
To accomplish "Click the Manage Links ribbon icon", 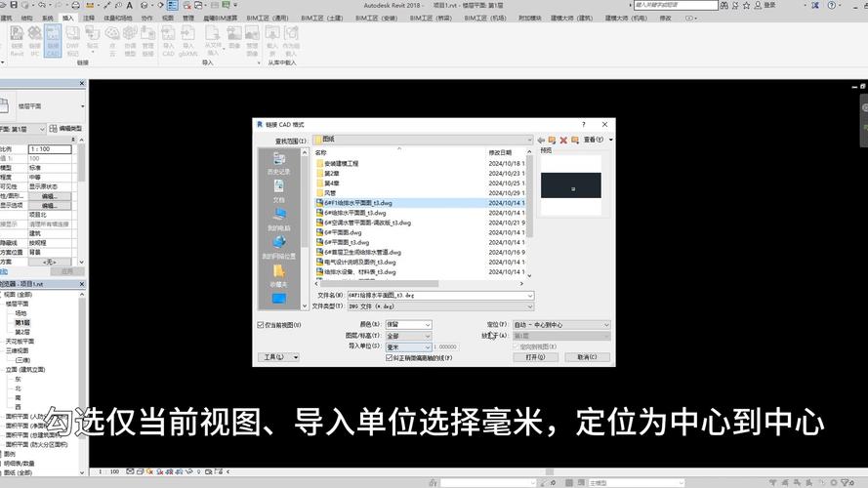I will 147,40.
